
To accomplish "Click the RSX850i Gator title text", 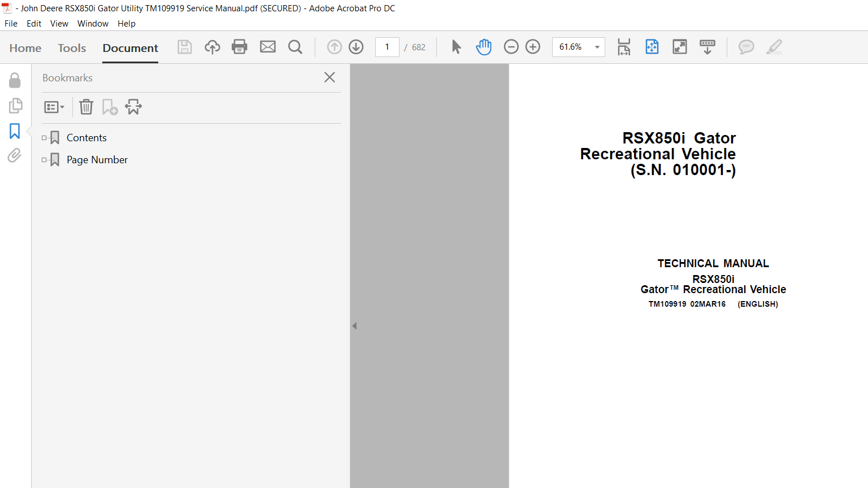I will (x=679, y=138).
